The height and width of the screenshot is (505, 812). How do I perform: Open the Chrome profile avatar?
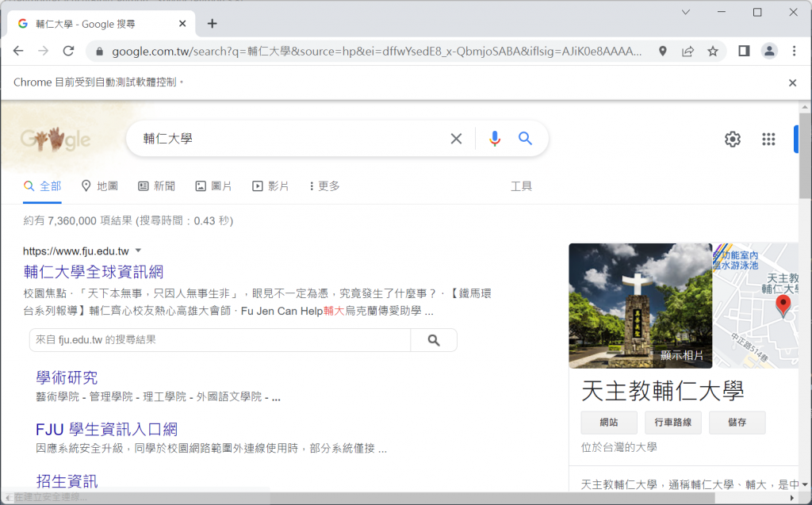(769, 51)
